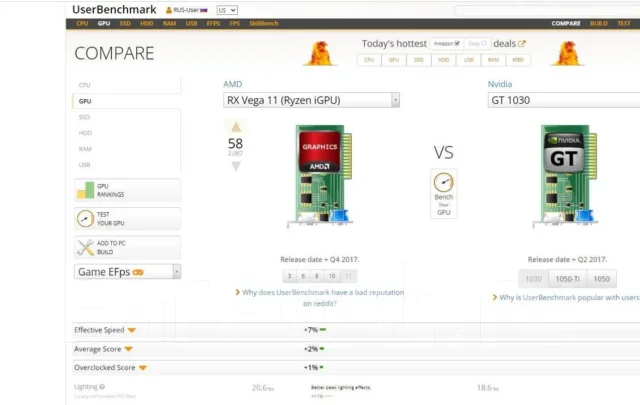
Task: Click the UserBenchmark site logo
Action: click(x=114, y=10)
